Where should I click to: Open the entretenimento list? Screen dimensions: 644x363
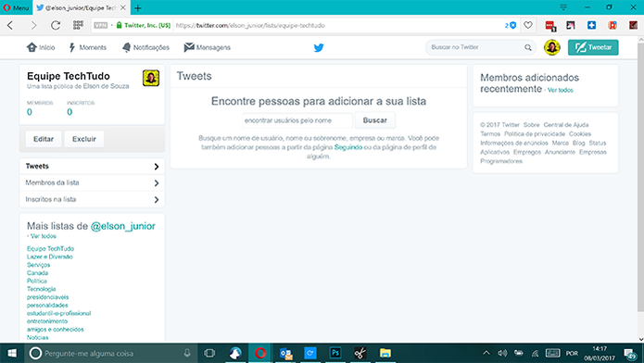coord(47,321)
